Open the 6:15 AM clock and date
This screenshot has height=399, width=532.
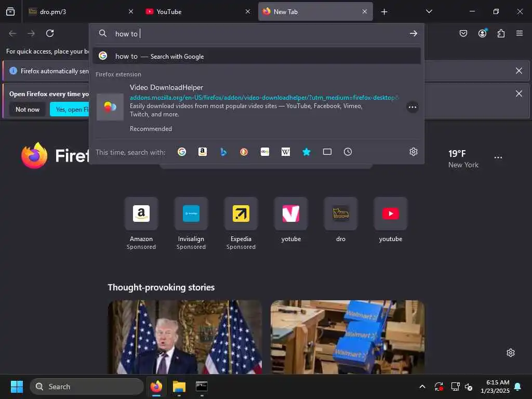495,387
